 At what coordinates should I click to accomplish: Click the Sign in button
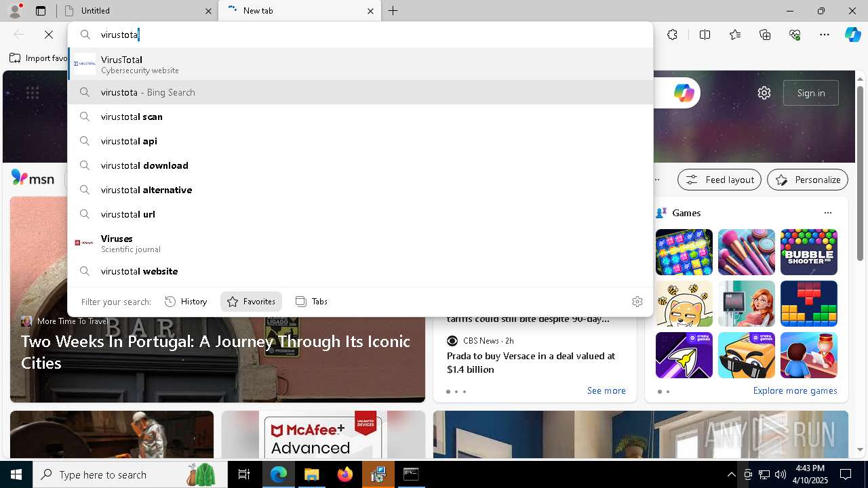[x=811, y=93]
